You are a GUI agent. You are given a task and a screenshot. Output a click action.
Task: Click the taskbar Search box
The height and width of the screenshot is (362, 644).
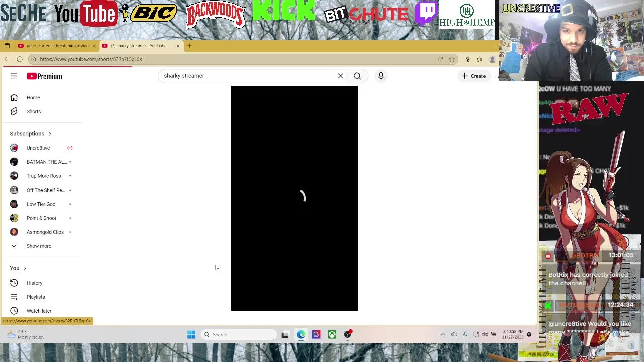pyautogui.click(x=239, y=335)
